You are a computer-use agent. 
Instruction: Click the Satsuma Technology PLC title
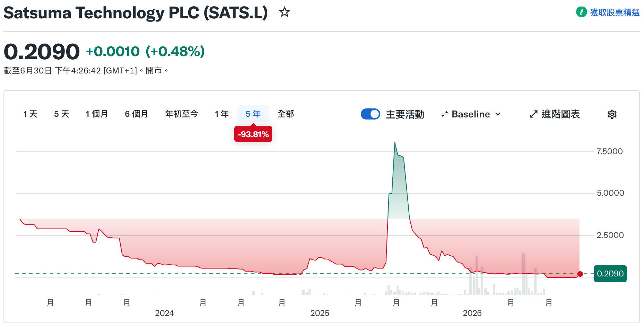(x=136, y=13)
